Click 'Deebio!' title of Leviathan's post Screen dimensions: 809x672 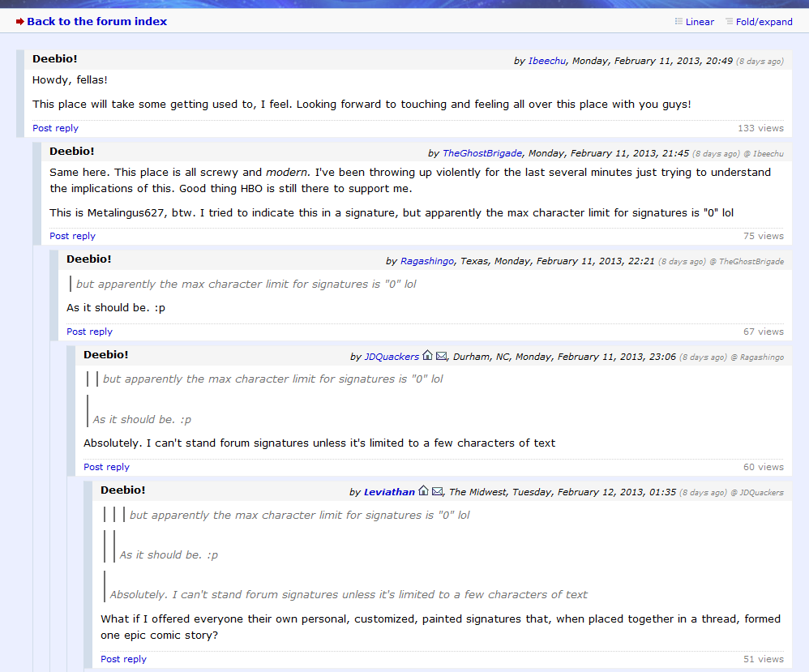(x=122, y=490)
